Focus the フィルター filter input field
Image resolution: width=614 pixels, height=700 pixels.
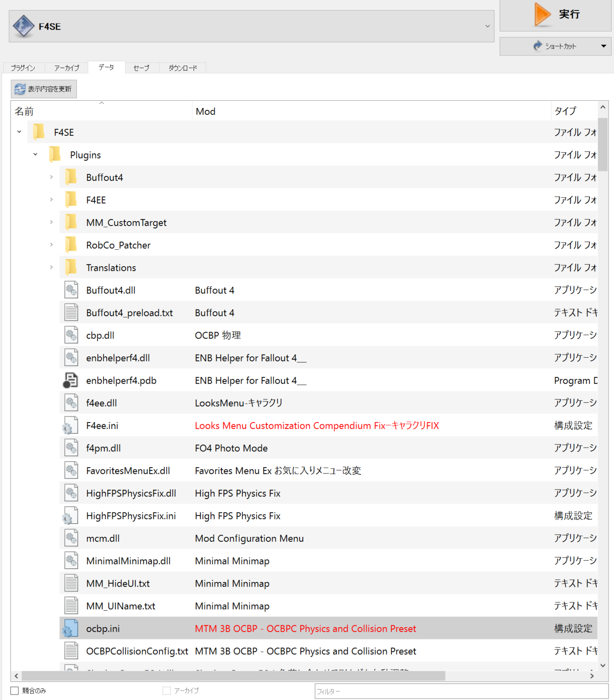click(461, 691)
